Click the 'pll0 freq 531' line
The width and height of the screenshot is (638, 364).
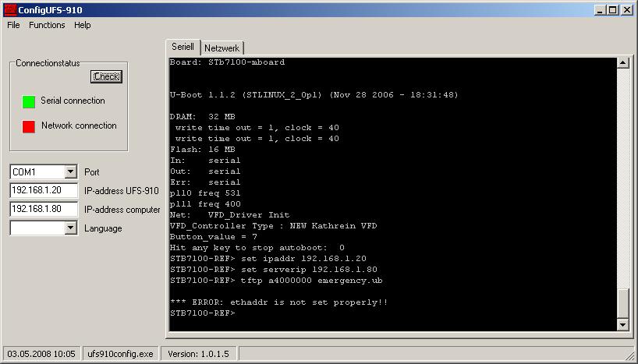tap(205, 193)
